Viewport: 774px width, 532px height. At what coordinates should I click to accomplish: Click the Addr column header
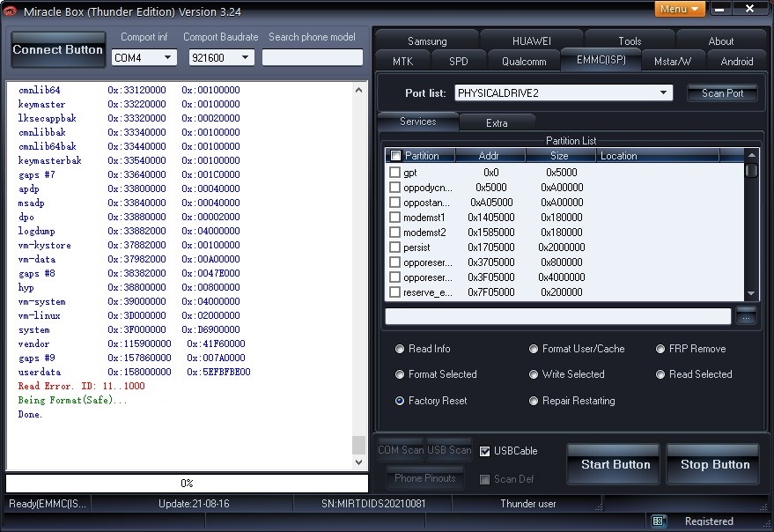(x=489, y=156)
